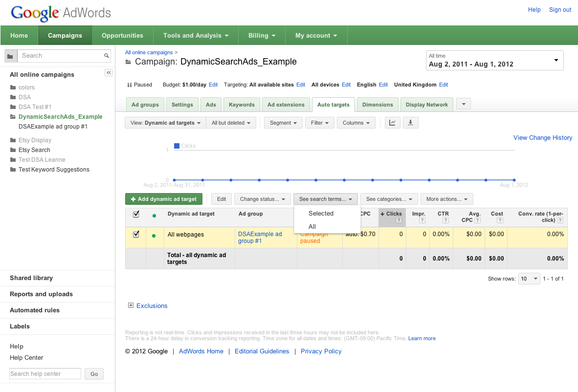The height and width of the screenshot is (392, 578).
Task: Click the Test Keyword Suggestions folder icon
Action: [x=13, y=170]
